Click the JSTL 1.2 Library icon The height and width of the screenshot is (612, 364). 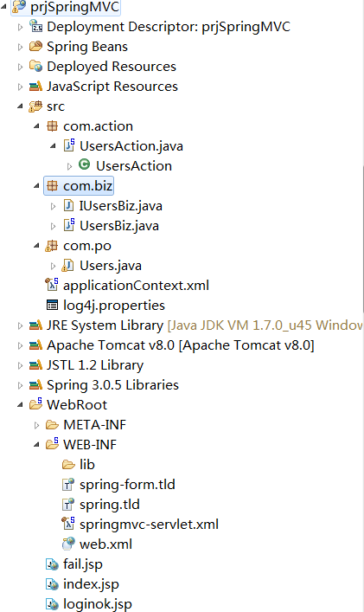35,365
